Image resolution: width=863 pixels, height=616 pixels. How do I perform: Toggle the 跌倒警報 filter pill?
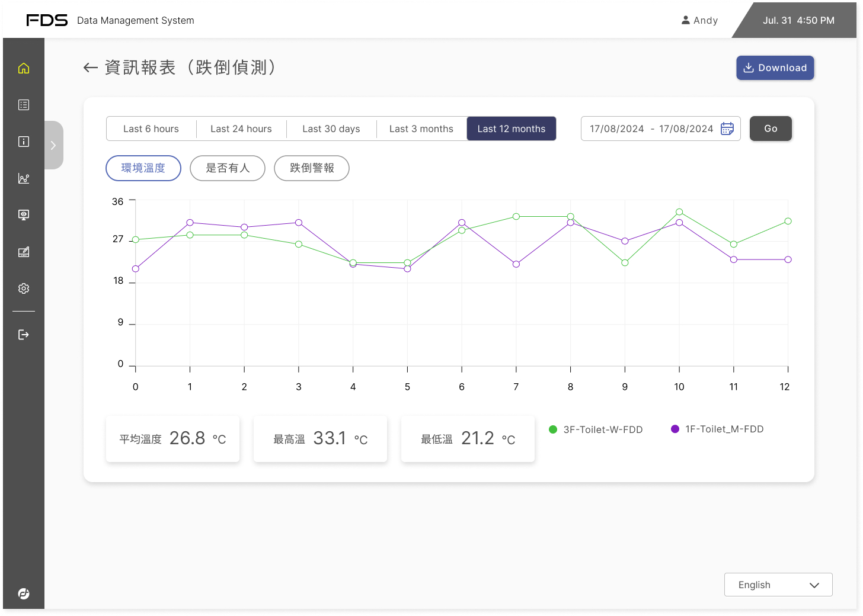[x=312, y=168]
